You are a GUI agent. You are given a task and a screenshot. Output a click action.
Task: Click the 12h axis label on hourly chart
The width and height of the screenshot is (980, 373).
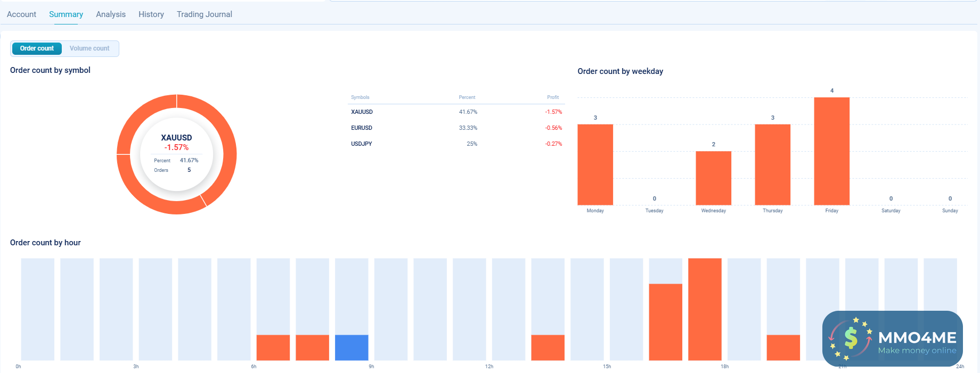pos(489,367)
